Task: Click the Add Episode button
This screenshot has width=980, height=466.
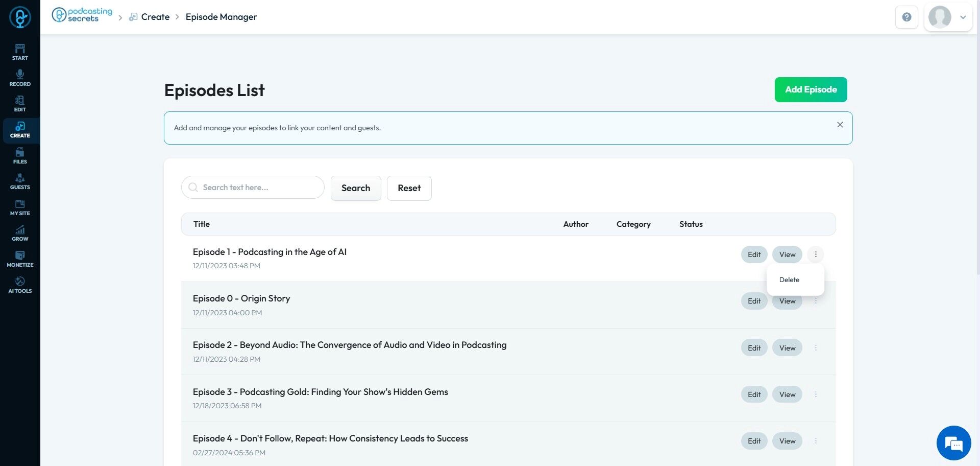Action: 811,89
